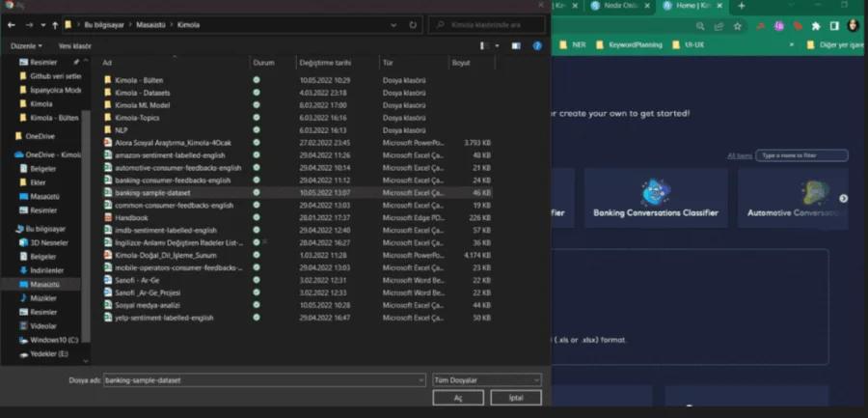
Task: Bookmark this page with star icon
Action: (x=737, y=26)
